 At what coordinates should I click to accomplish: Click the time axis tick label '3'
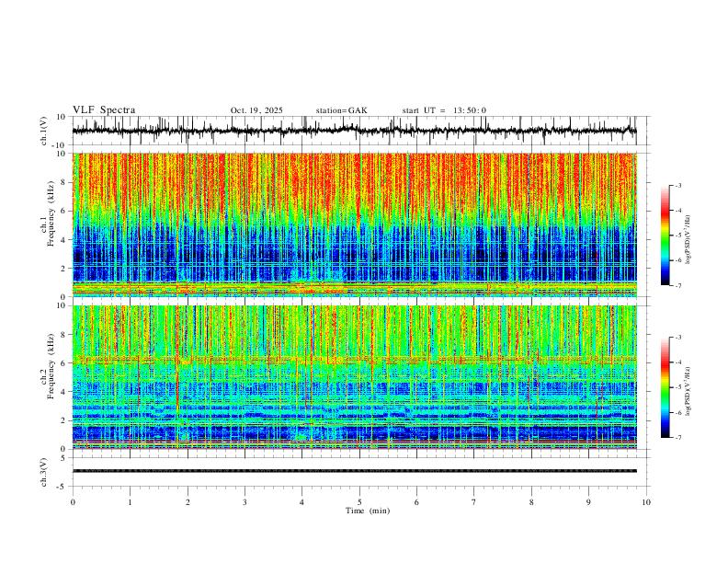click(245, 502)
